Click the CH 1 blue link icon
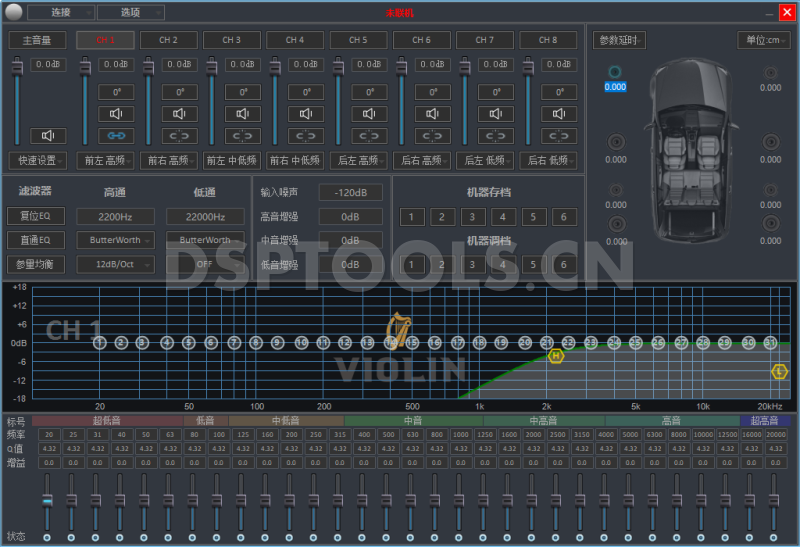Image resolution: width=800 pixels, height=547 pixels. click(x=115, y=136)
